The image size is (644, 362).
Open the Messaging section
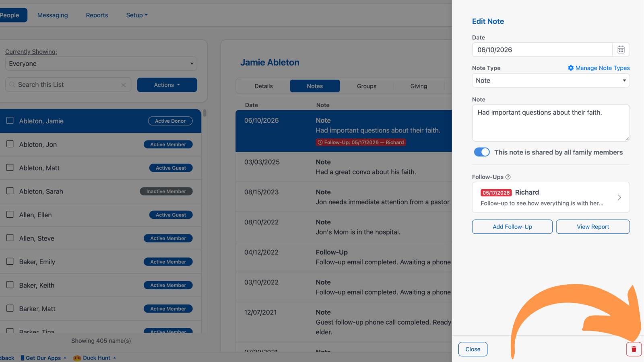(x=53, y=15)
